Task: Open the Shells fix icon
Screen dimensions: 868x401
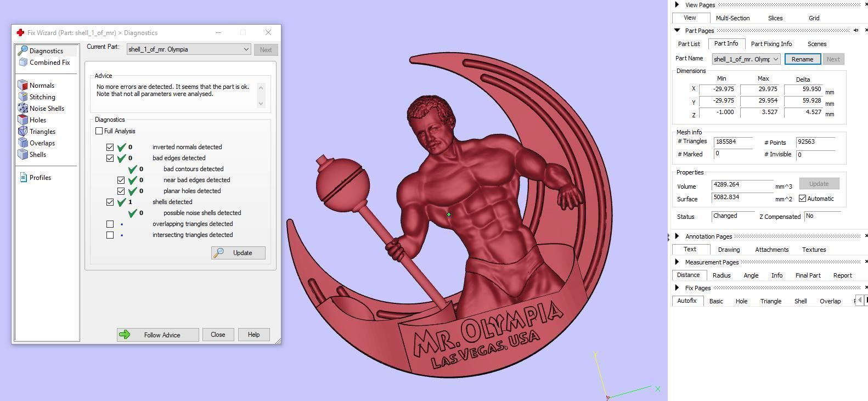Action: click(22, 154)
